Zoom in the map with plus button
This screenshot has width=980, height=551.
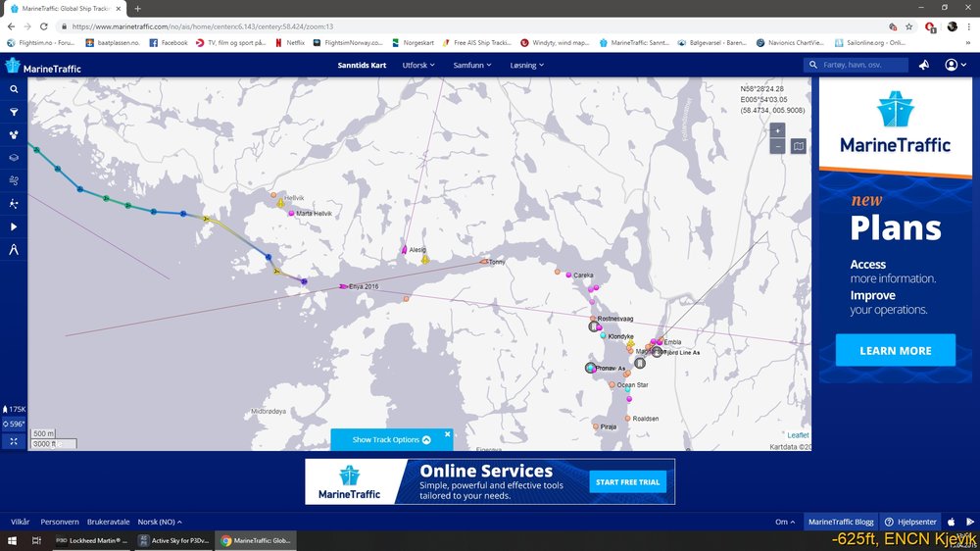(x=777, y=130)
